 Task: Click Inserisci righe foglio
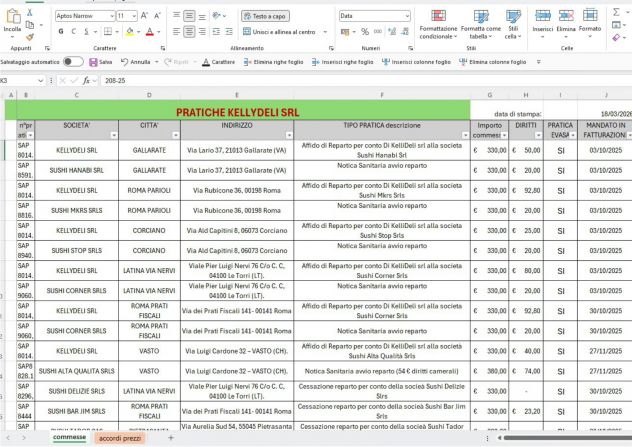point(343,62)
